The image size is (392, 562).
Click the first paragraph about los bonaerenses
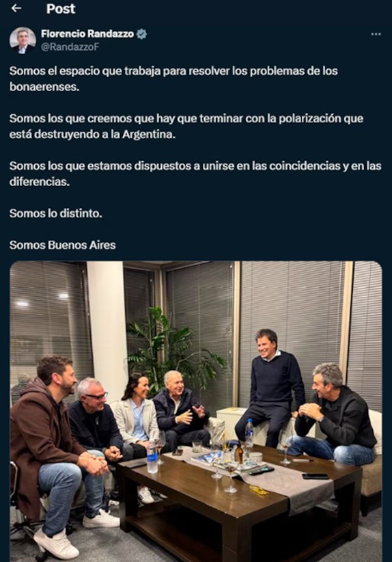173,79
